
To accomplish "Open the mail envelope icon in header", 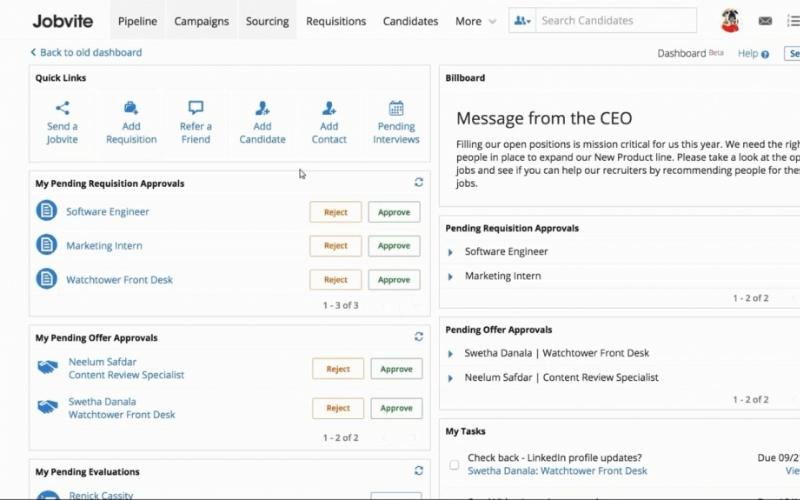I will [x=765, y=21].
